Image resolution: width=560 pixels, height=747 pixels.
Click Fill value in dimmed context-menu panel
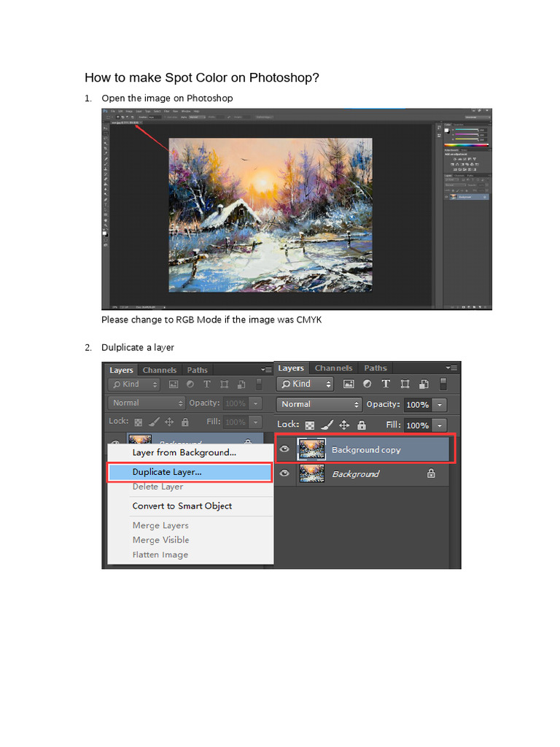pos(236,422)
